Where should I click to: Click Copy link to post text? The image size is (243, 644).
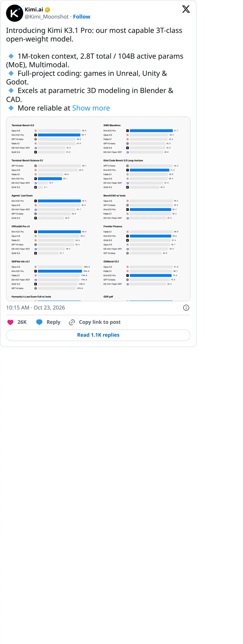click(100, 322)
